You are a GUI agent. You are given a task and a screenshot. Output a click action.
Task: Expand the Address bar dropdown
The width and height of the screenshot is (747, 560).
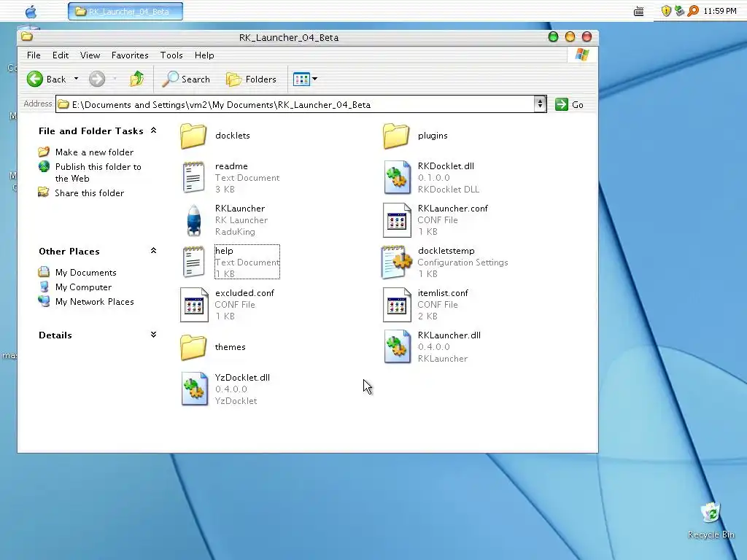[540, 104]
